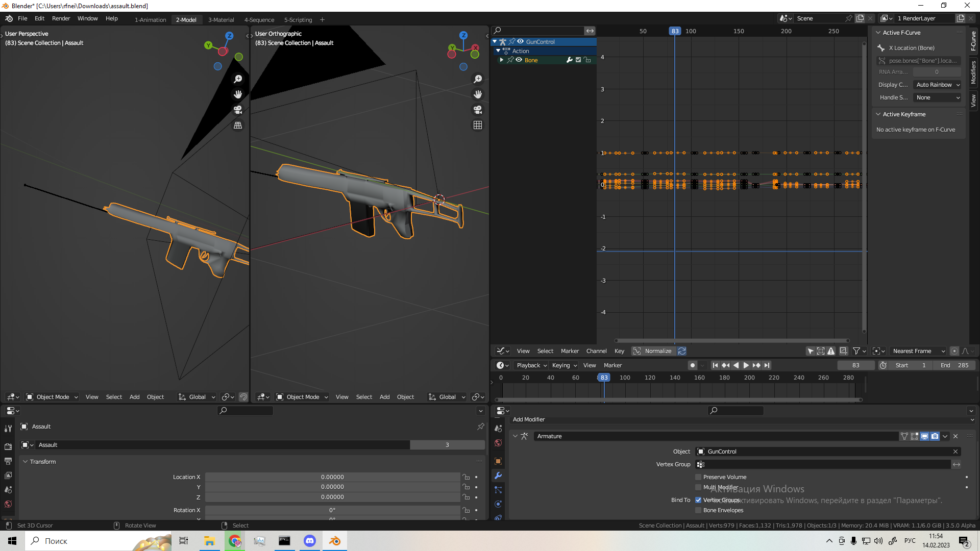Open Output properties tab in left editor
The width and height of the screenshot is (980, 551).
pos(8,461)
